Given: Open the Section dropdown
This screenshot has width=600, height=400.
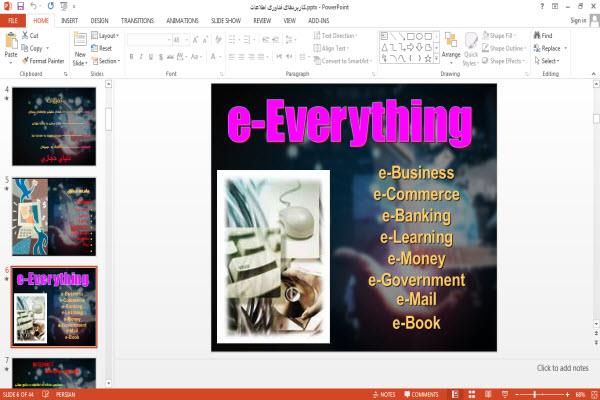Looking at the screenshot, I should point(106,61).
